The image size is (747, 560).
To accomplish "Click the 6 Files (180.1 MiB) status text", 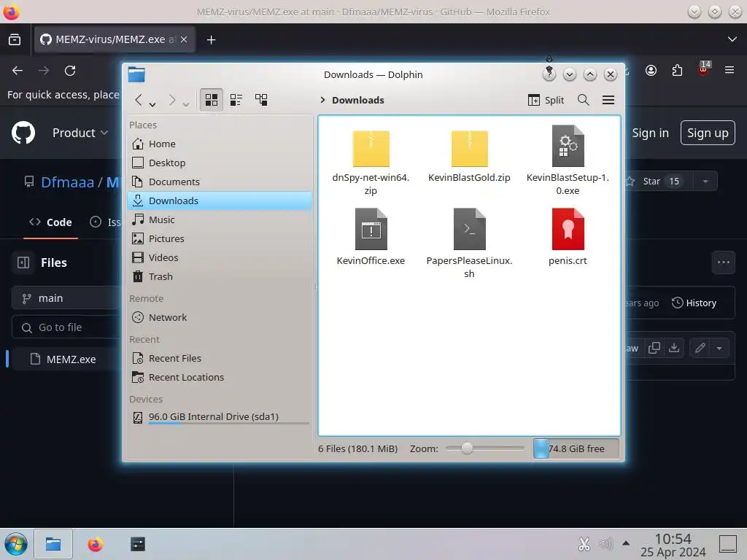I will coord(357,448).
